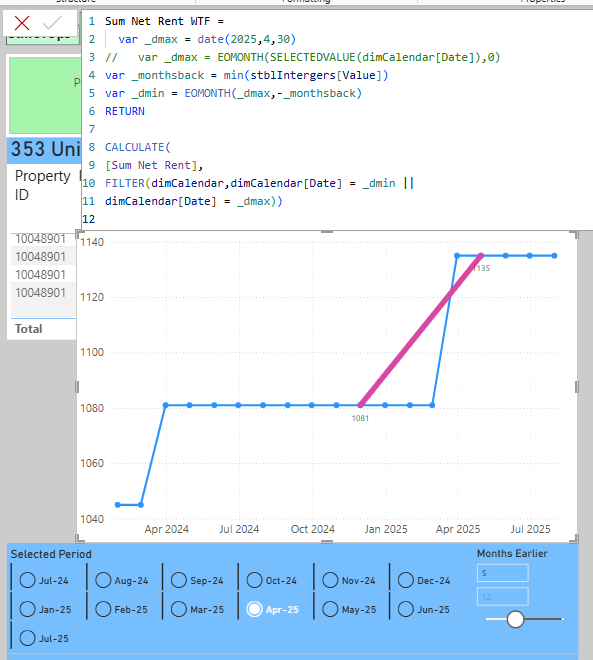
Task: Cancel the formula edit with the red X
Action: pyautogui.click(x=22, y=23)
